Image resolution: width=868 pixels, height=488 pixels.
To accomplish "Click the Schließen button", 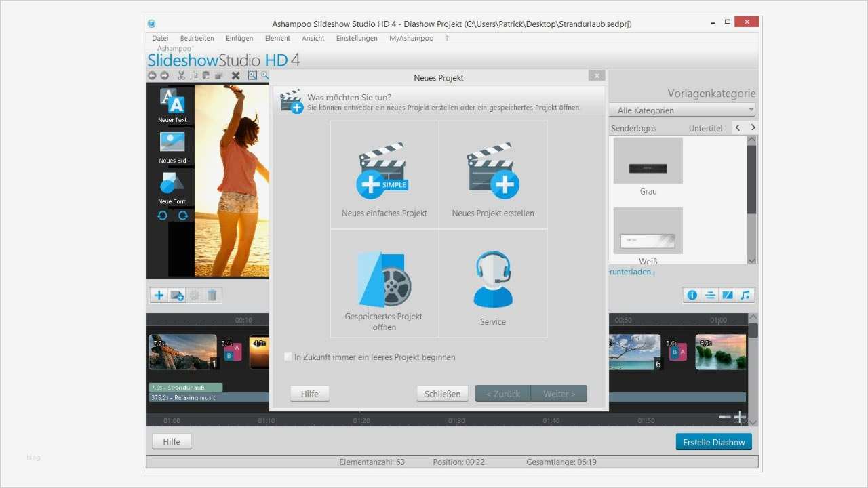I will 442,394.
